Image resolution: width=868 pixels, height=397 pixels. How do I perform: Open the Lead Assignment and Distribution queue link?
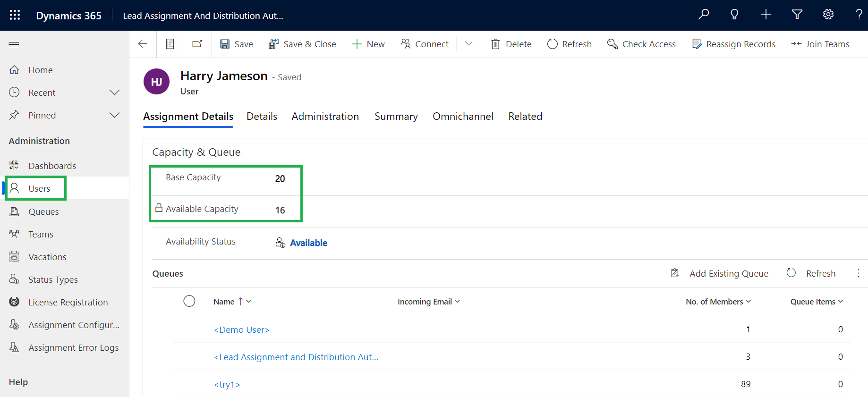pyautogui.click(x=296, y=357)
